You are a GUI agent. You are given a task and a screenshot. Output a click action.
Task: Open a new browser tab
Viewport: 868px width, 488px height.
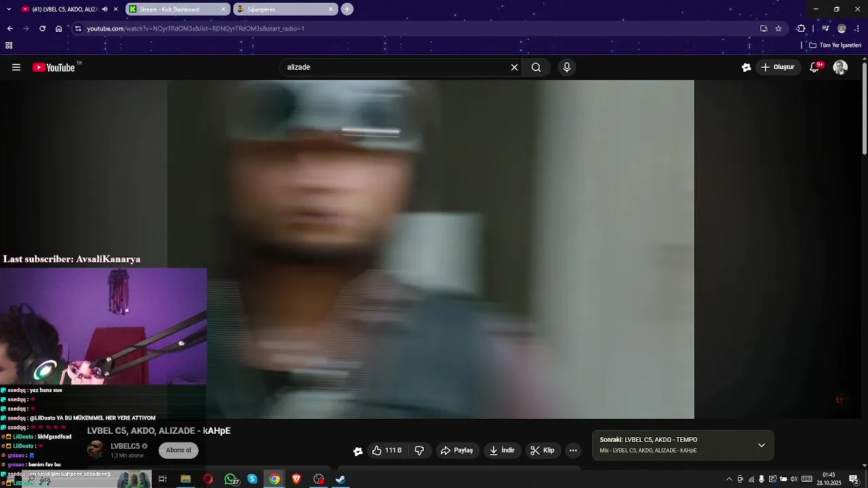pos(347,9)
